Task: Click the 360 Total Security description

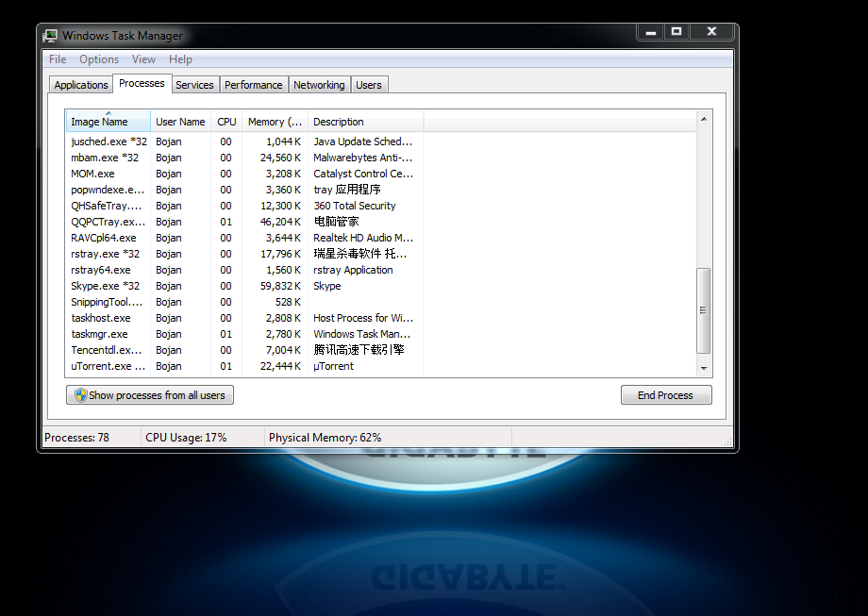Action: (x=355, y=206)
